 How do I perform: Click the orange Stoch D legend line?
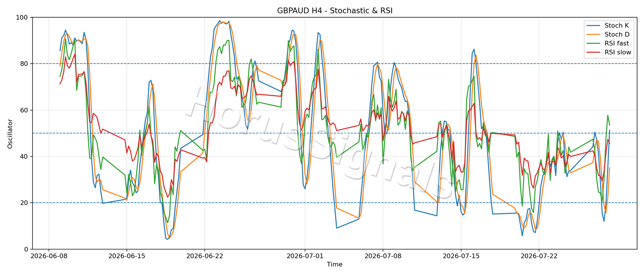tap(594, 35)
